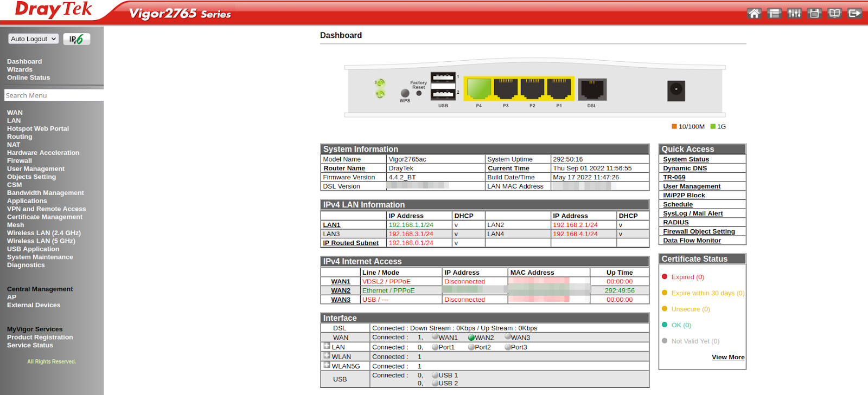Expand the LAN interface row

(327, 346)
